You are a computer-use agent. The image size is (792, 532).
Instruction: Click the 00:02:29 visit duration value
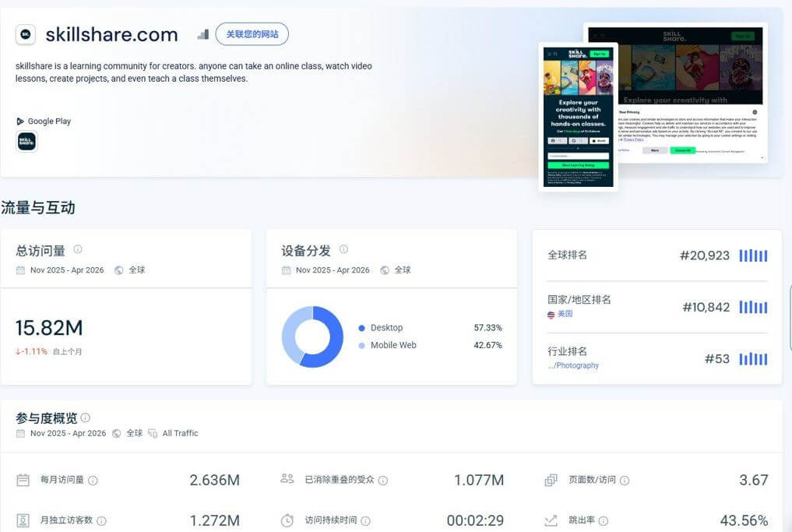point(475,520)
